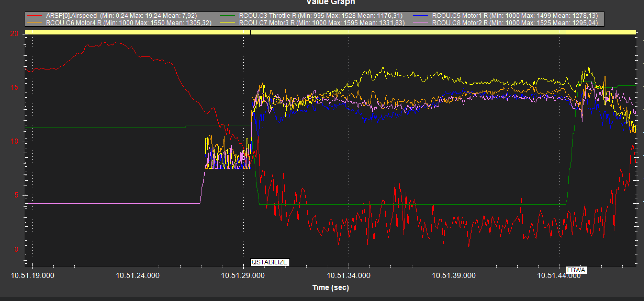Screen dimensions: 644x301
Task: Click the Y-axis value 15 label
Action: coord(14,88)
